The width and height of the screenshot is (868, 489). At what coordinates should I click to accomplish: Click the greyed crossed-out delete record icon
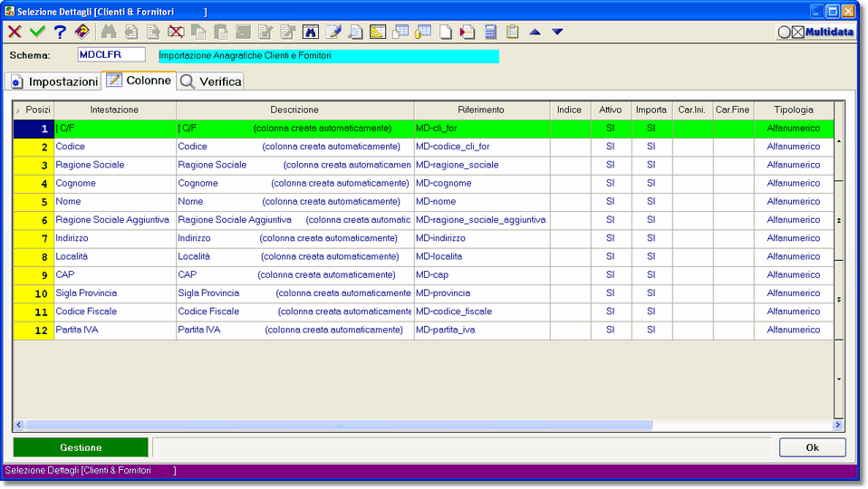click(x=176, y=32)
